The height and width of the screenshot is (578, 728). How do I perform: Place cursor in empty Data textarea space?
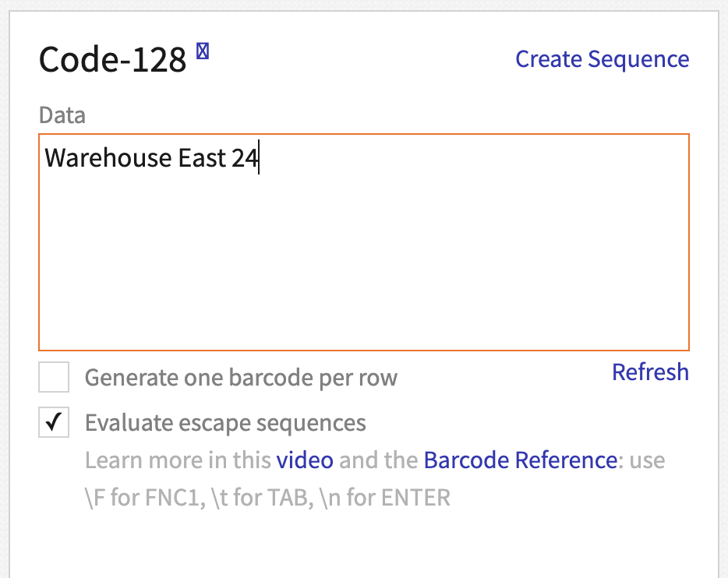click(x=363, y=265)
